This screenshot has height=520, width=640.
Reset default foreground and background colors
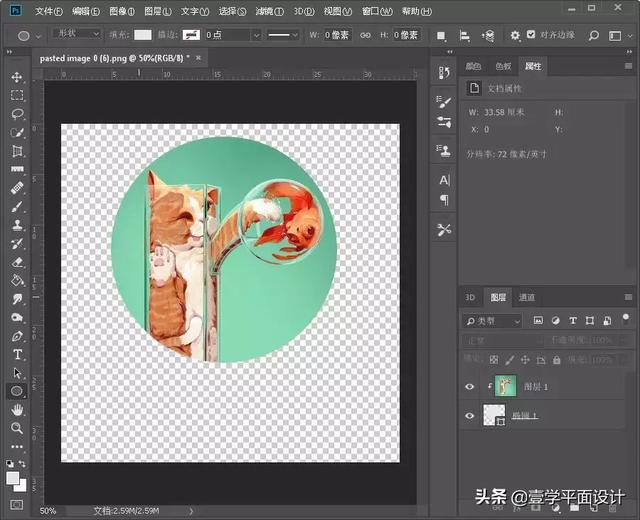click(x=10, y=464)
